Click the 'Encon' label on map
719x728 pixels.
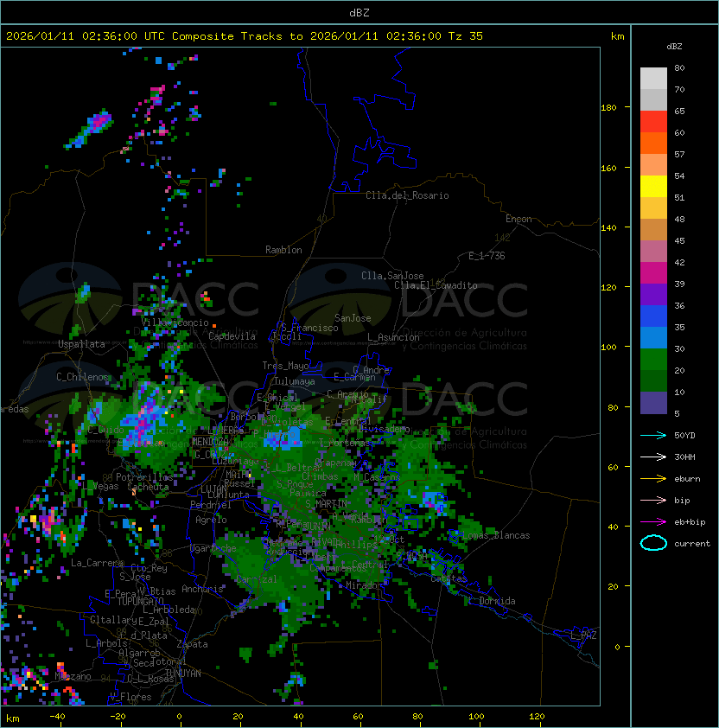click(519, 219)
